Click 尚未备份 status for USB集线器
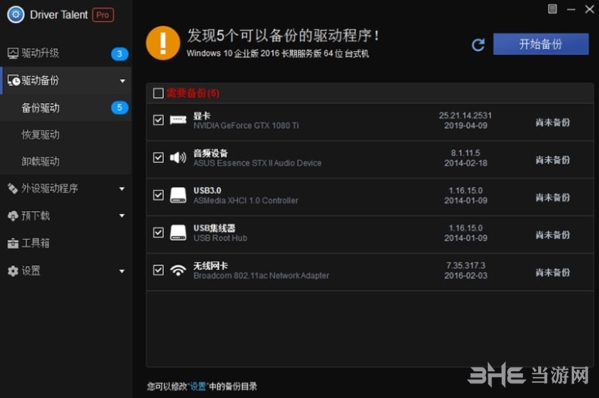The image size is (599, 398). pos(552,235)
